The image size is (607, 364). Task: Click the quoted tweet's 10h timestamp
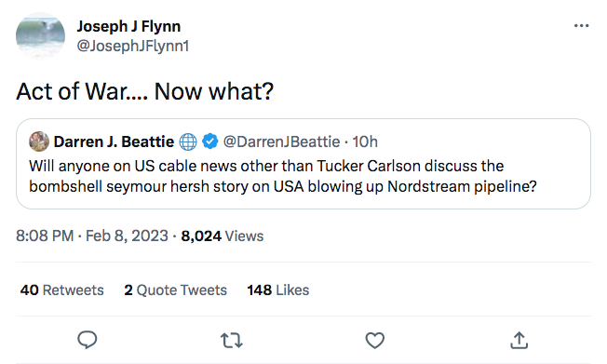click(365, 142)
